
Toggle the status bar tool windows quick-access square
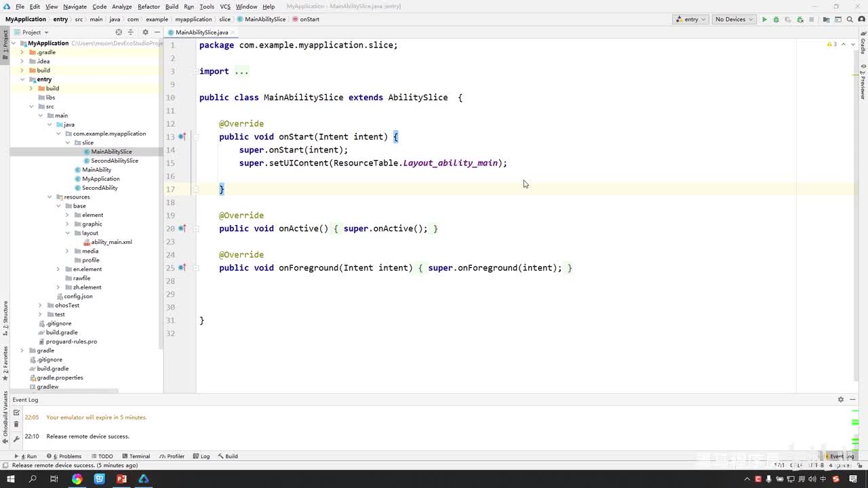coord(5,466)
